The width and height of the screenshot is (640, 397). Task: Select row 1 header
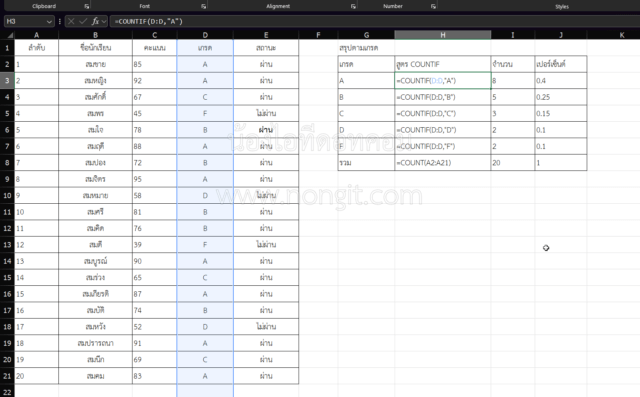pyautogui.click(x=7, y=48)
